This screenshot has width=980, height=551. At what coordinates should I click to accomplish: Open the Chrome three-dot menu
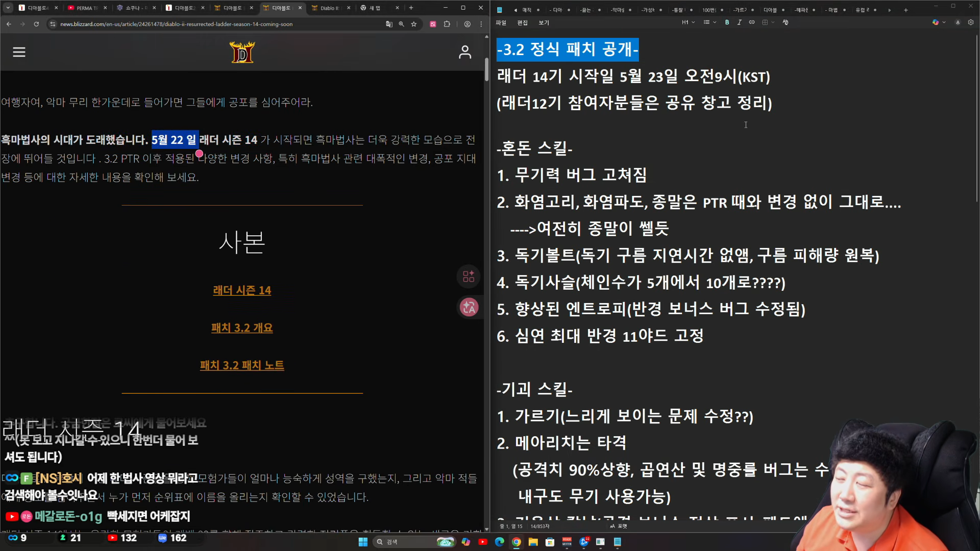coord(481,24)
